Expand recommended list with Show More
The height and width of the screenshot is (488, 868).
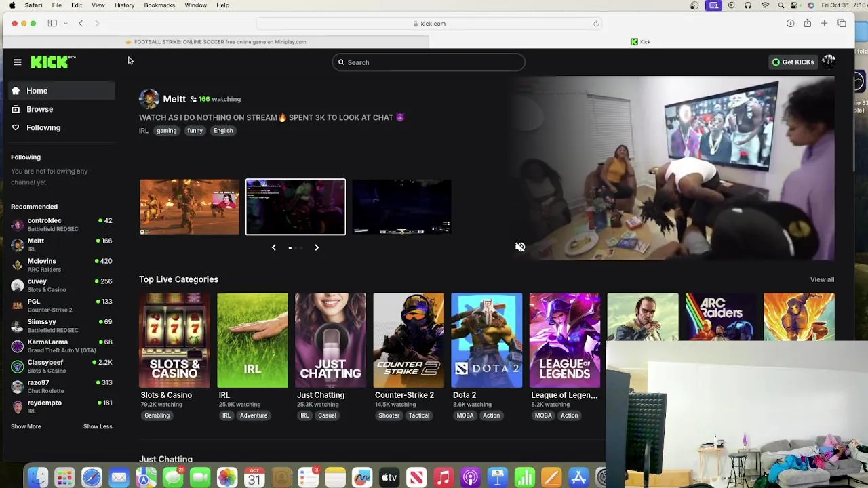tap(26, 426)
